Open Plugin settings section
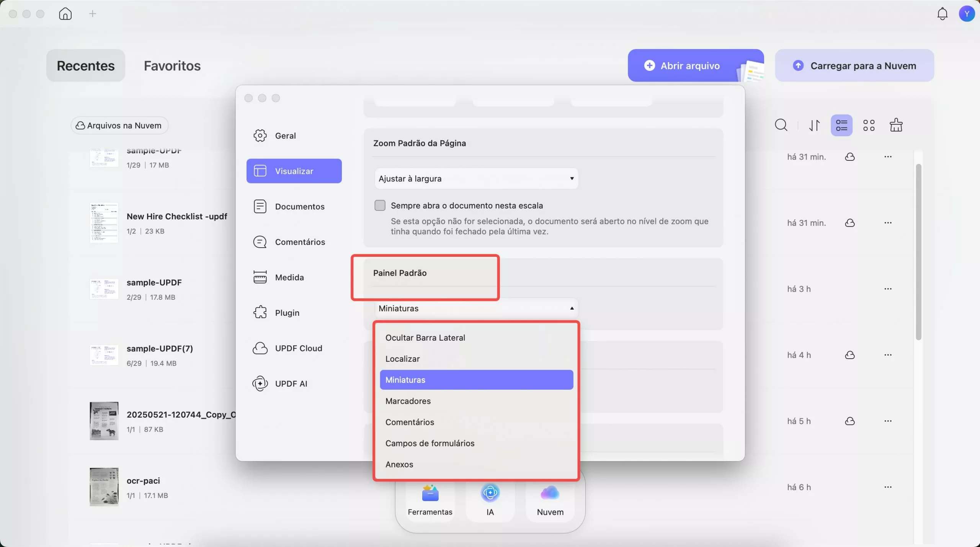 pos(294,313)
